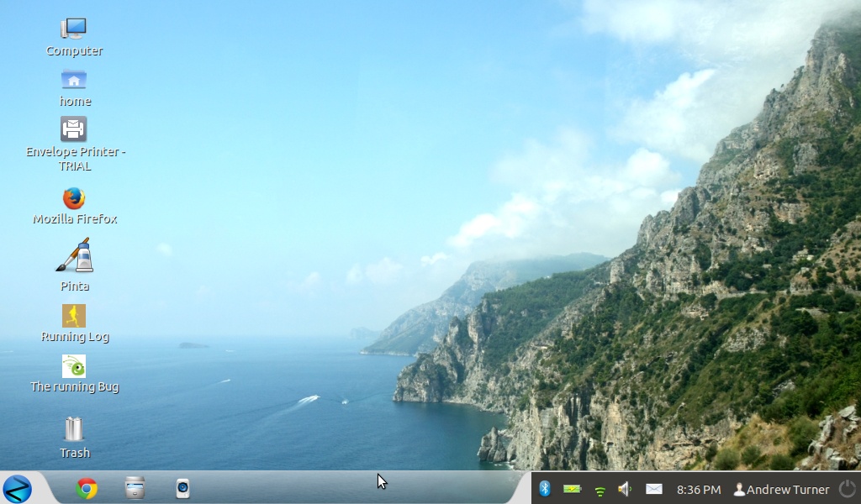
Task: Open the Andrew Turner user menu
Action: [781, 490]
